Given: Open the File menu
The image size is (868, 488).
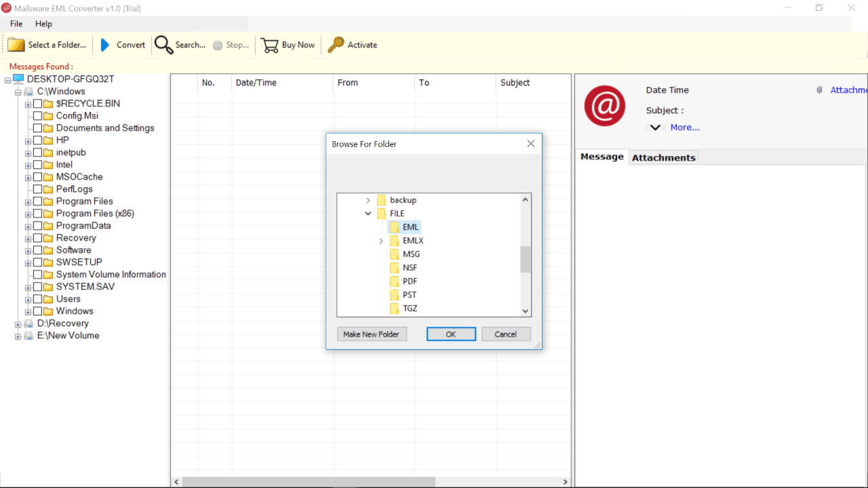Looking at the screenshot, I should coord(16,24).
